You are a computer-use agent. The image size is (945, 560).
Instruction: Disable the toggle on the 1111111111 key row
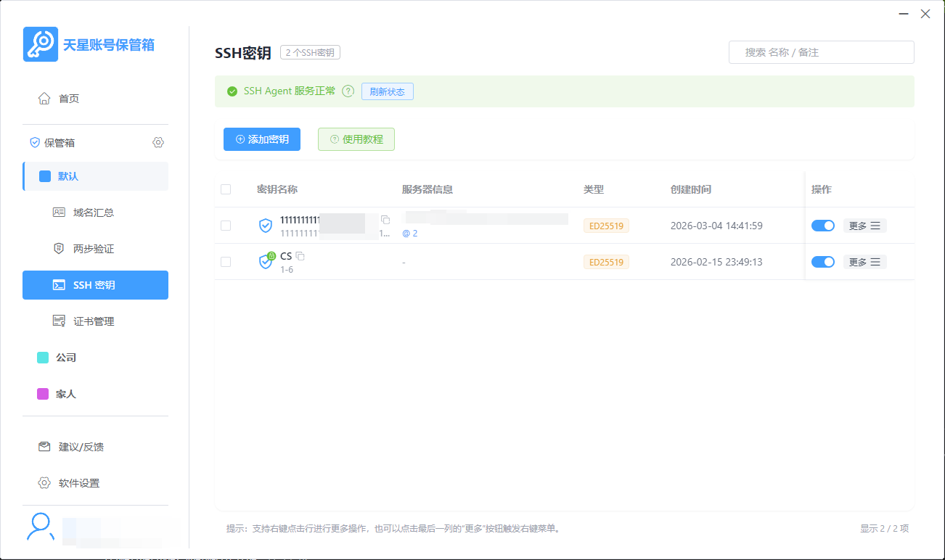coord(823,226)
